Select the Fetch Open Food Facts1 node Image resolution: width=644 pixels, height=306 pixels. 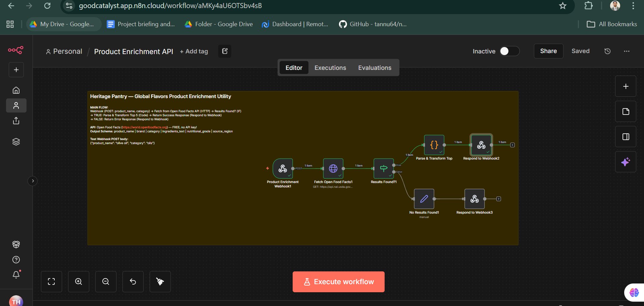pyautogui.click(x=333, y=169)
